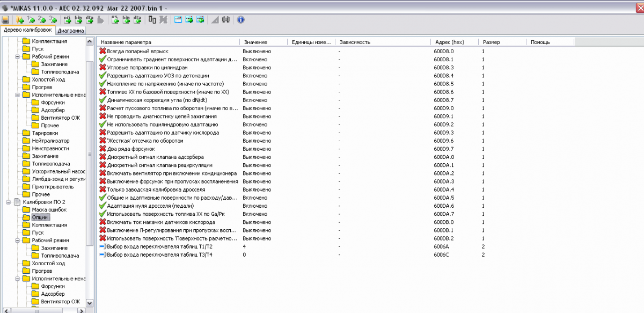
Task: Click the grayed-out merge icon after compare
Action: click(163, 20)
